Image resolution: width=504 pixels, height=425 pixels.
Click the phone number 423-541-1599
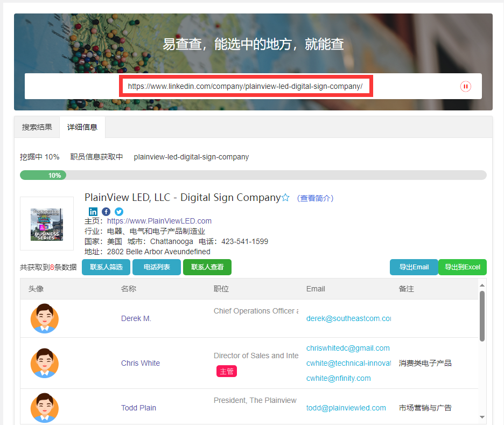click(244, 241)
